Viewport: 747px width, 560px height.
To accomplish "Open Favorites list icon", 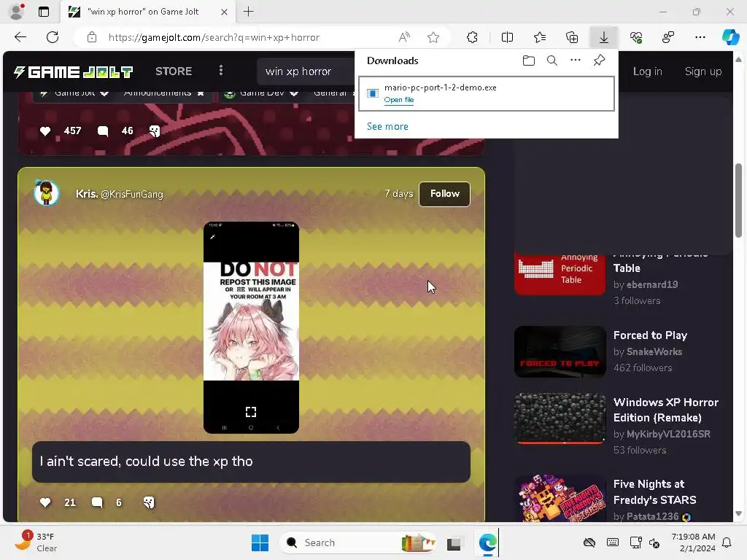I will point(540,37).
